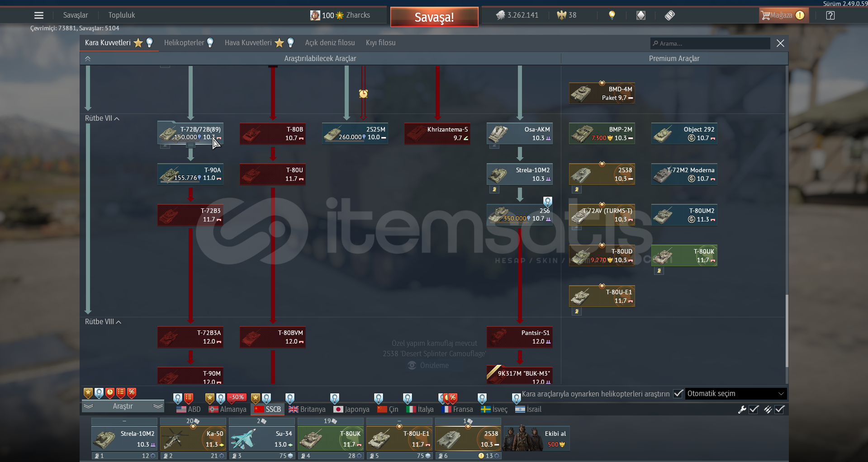
Task: Click the diamond icon in top bar
Action: (641, 15)
